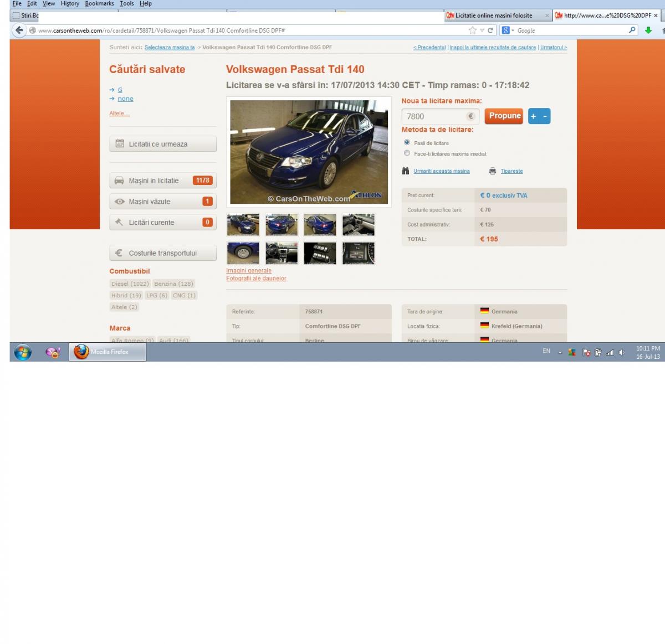Open 'Licitări curente' sidebar button
This screenshot has height=644, width=665.
163,223
